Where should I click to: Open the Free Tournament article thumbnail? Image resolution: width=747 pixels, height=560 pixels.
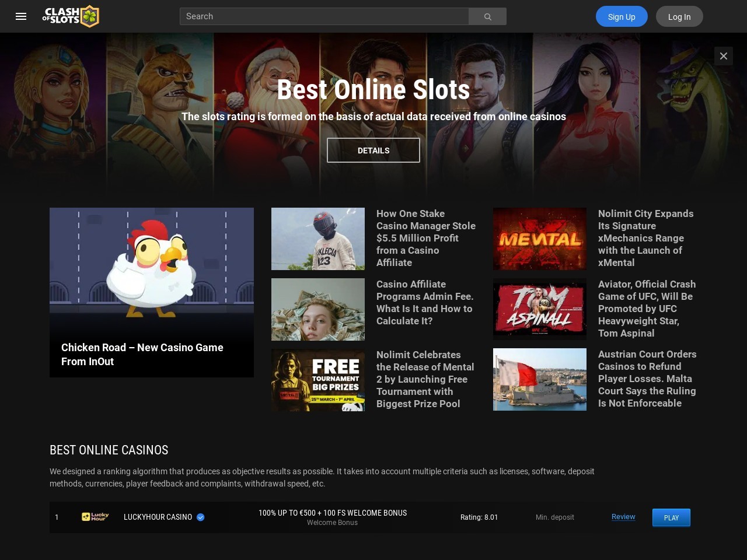(318, 380)
